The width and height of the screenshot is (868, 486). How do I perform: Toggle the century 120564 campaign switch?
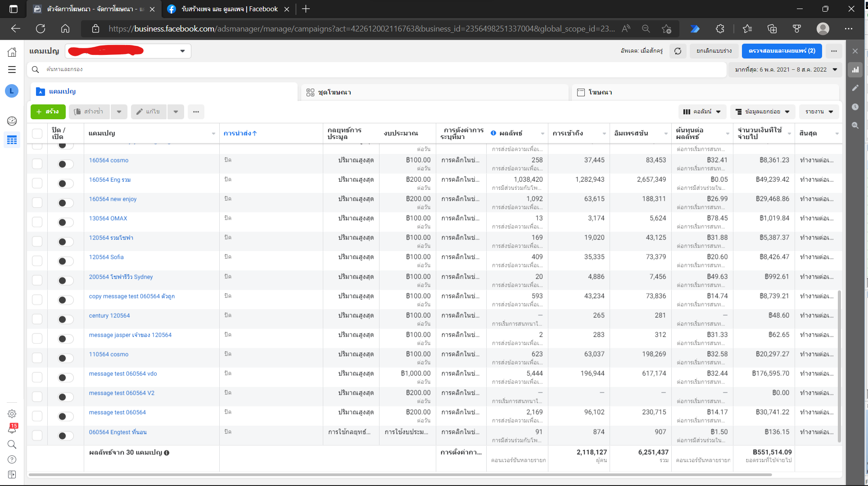[65, 319]
